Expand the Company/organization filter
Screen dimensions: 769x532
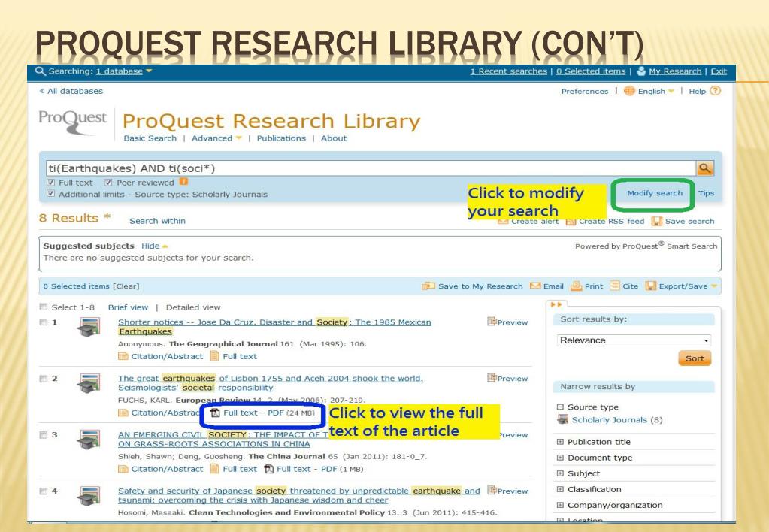pyautogui.click(x=560, y=505)
